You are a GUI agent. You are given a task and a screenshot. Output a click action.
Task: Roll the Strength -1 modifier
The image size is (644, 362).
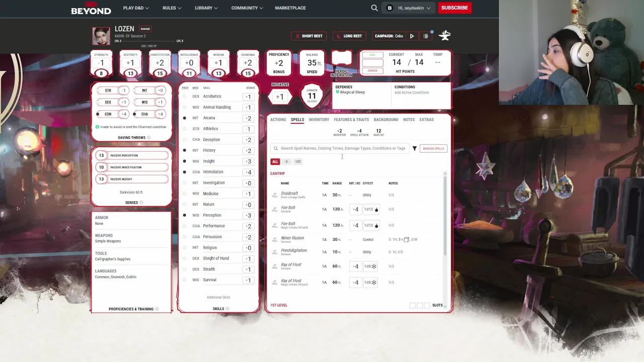pos(101,63)
